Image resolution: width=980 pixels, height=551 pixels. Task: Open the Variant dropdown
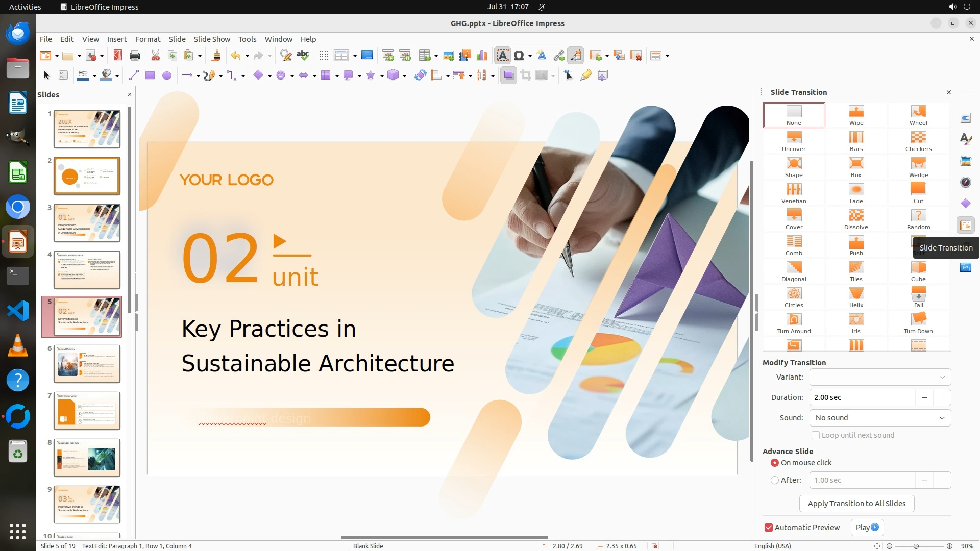coord(880,377)
